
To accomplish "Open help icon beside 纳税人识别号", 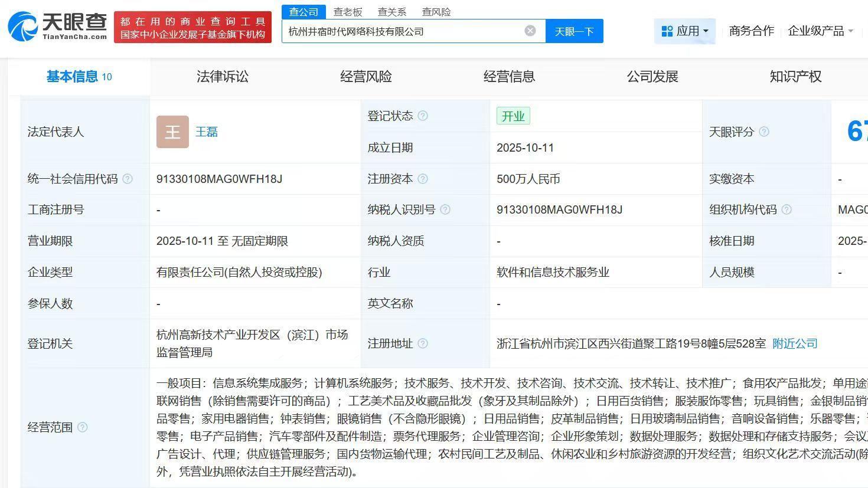I will [x=445, y=209].
